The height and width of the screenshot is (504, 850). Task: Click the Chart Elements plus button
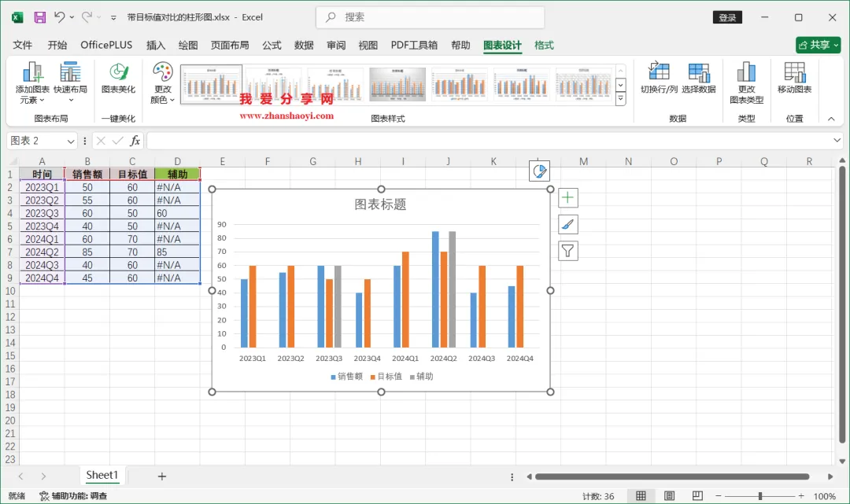point(567,197)
